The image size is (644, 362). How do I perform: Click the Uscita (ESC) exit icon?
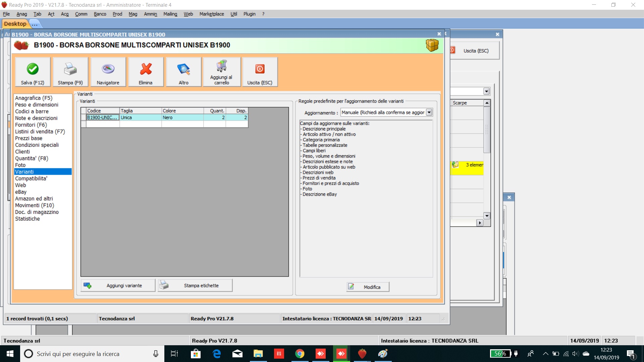point(260,69)
